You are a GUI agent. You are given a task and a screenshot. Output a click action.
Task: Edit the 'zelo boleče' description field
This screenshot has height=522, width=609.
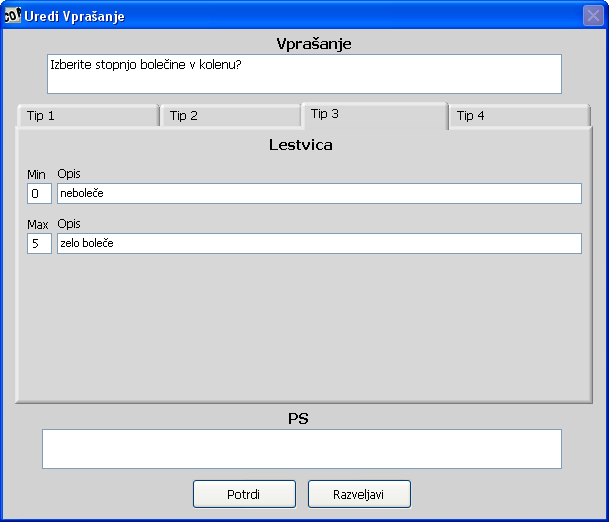[x=319, y=244]
